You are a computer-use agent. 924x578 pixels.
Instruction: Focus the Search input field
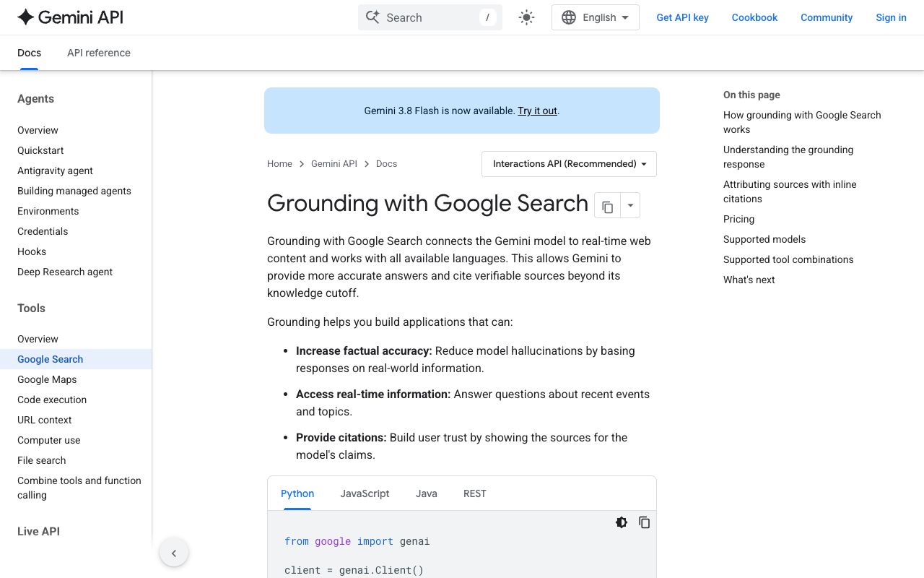point(430,17)
